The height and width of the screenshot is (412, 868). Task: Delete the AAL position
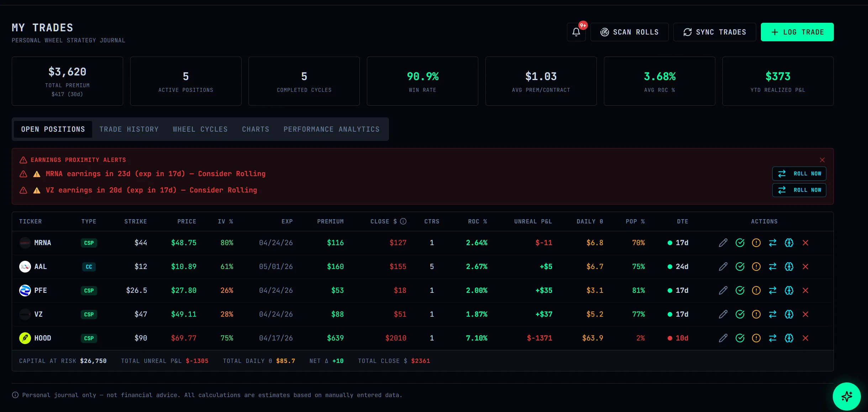click(x=805, y=266)
